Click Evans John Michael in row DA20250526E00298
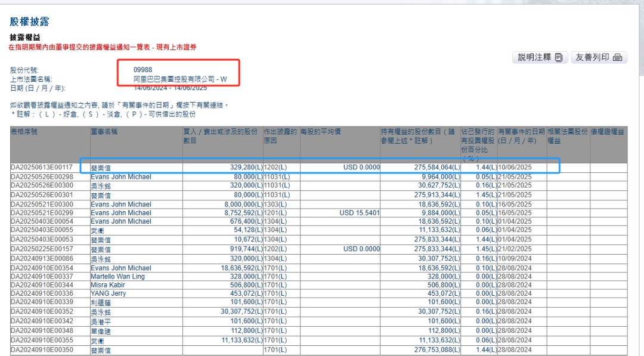Viewport: 644px width, 356px height. tap(120, 177)
